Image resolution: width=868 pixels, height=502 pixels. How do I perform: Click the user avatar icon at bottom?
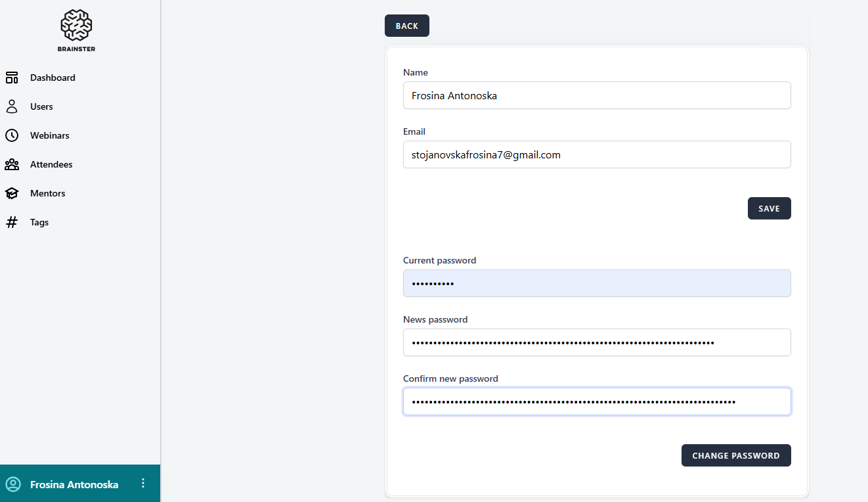coord(13,484)
